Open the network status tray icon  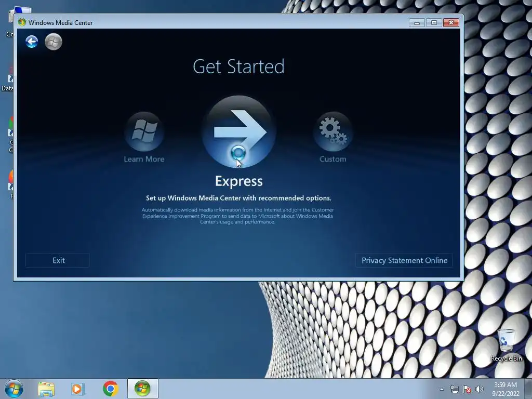coord(454,389)
